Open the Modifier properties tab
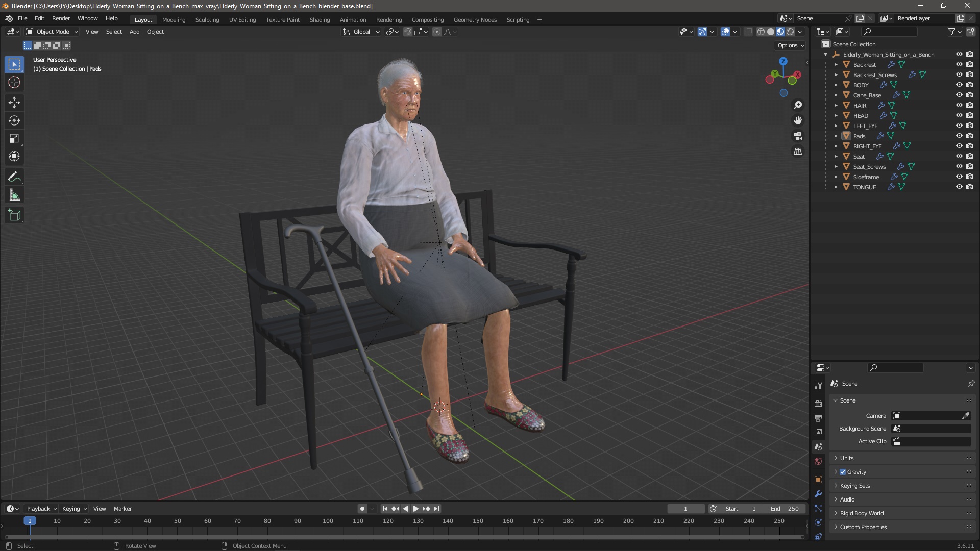The width and height of the screenshot is (980, 551). click(x=818, y=494)
